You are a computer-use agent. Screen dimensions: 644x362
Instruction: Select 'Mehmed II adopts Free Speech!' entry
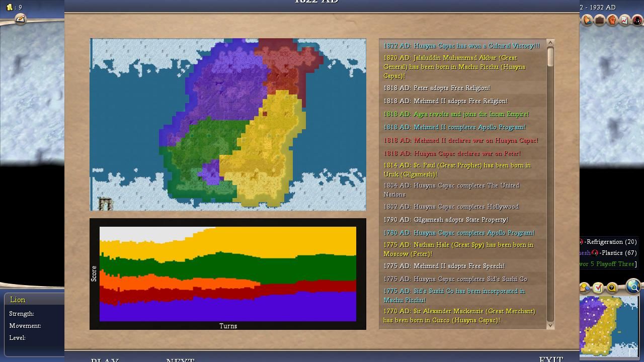point(462,266)
